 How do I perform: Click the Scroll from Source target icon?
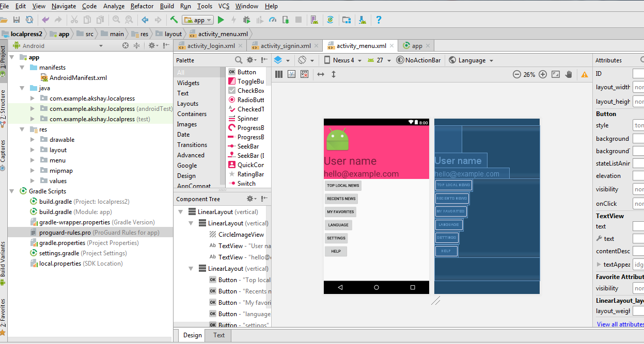tap(125, 45)
